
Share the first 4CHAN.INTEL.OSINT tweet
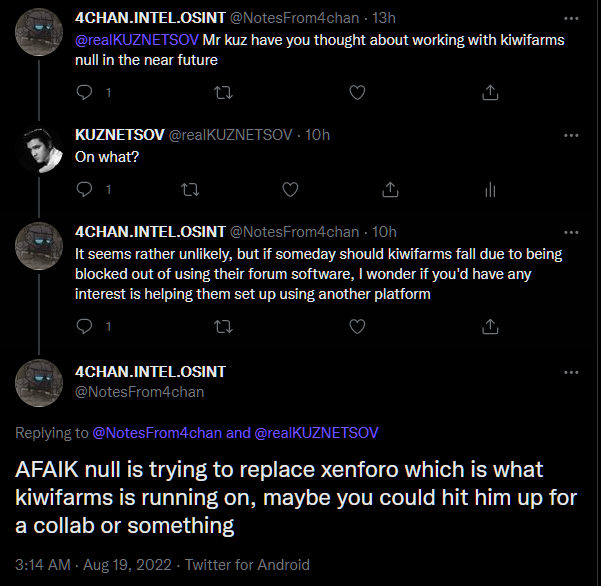pyautogui.click(x=490, y=93)
